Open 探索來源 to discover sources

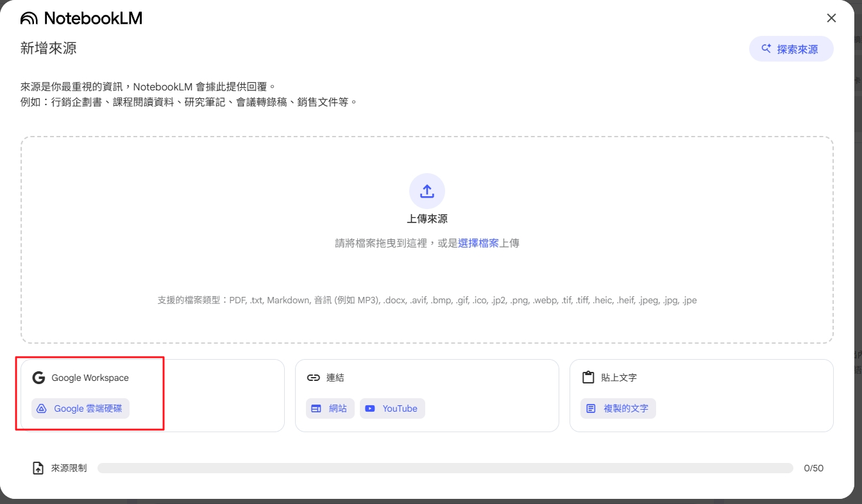coord(791,49)
